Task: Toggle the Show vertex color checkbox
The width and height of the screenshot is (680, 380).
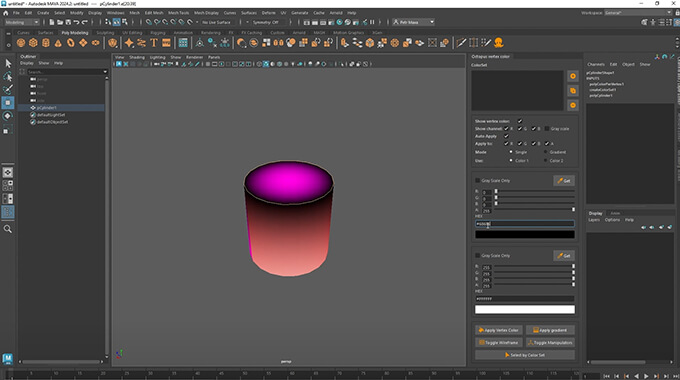Action: pyautogui.click(x=520, y=121)
